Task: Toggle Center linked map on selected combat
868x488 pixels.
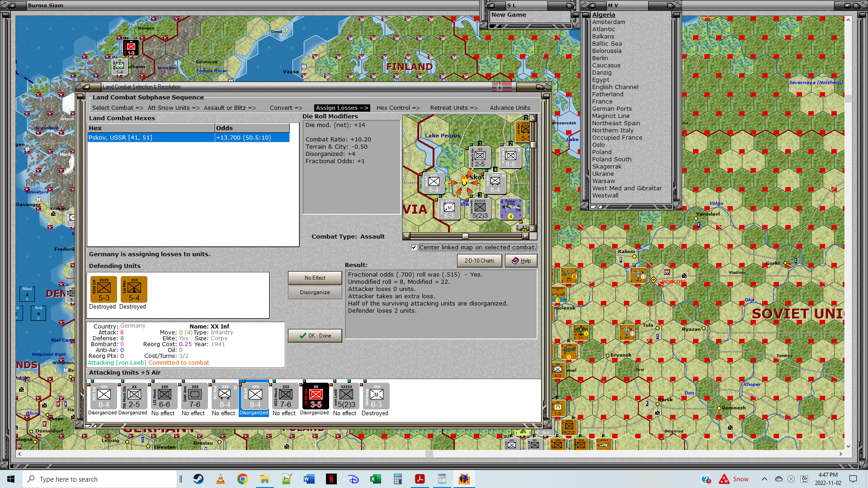Action: [414, 248]
